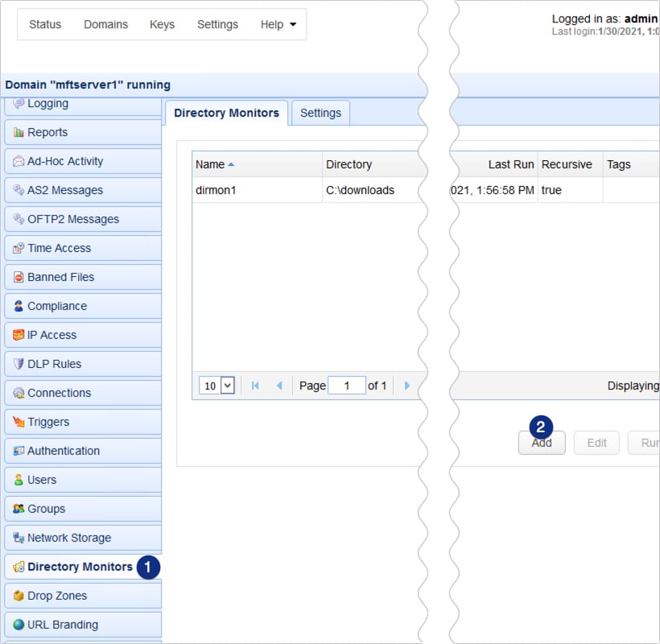The height and width of the screenshot is (644, 660).
Task: Click the Triggers icon in sidebar
Action: coord(19,422)
